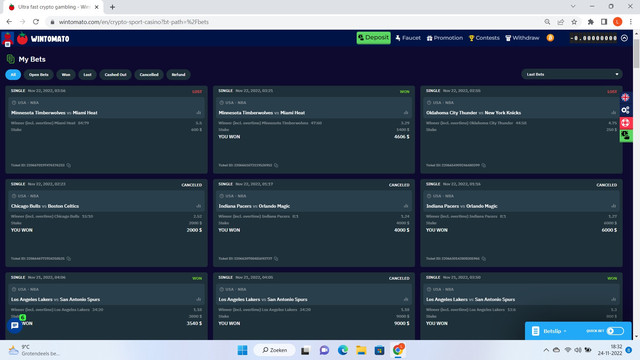Viewport: 640px width, 360px height.
Task: Copy ticket ID of Timberwolves lost bet
Action: pyautogui.click(x=69, y=165)
